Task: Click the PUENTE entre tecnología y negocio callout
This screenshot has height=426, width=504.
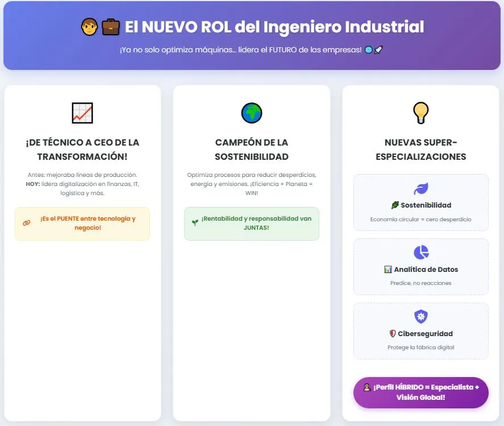Action: click(x=82, y=224)
